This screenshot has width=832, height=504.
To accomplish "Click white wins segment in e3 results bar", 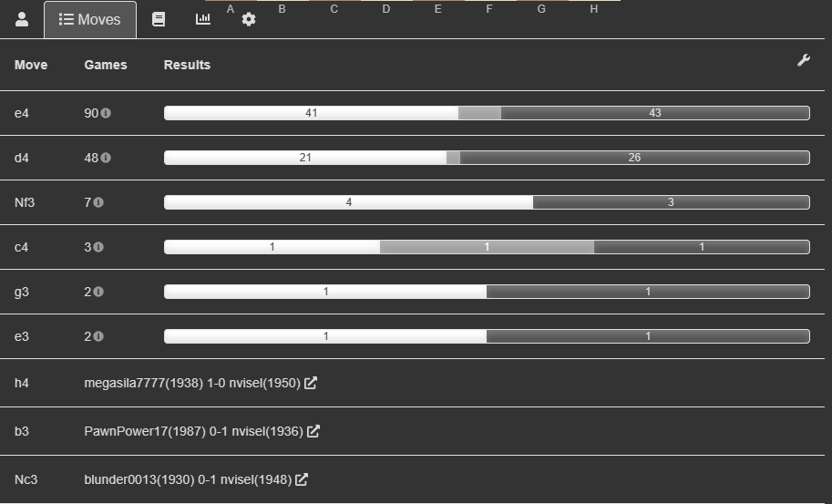I will pyautogui.click(x=325, y=335).
